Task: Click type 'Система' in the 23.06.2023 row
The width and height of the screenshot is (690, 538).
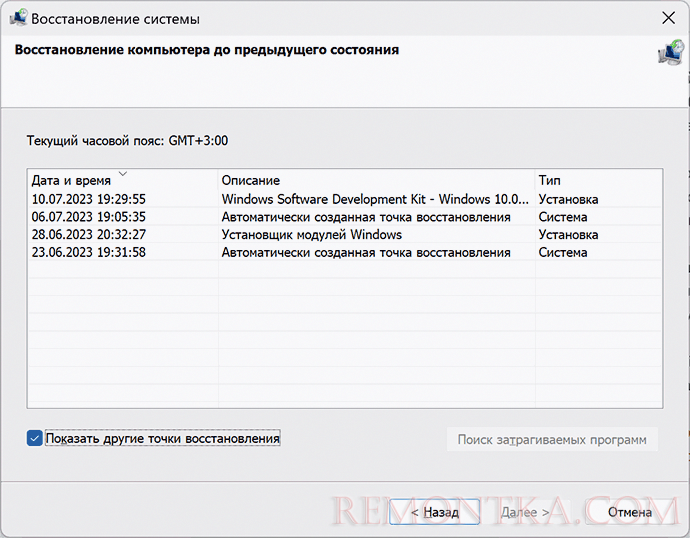Action: pos(563,252)
